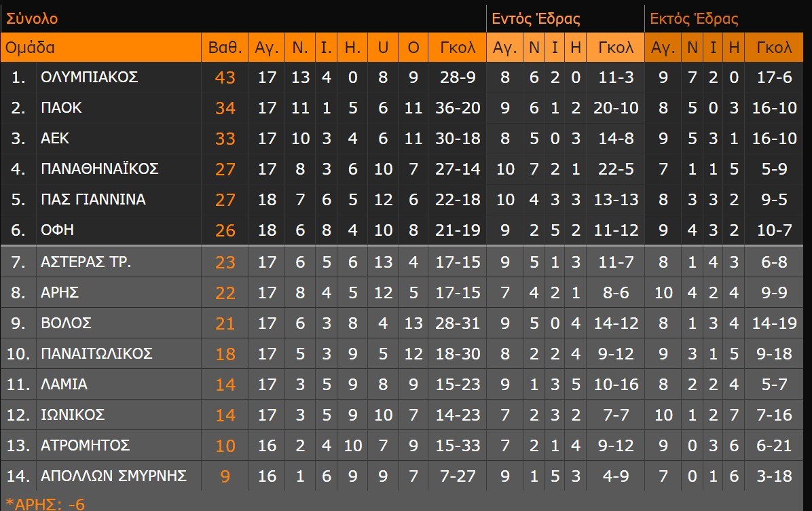Click the ΟΛΥΜΠΙΑΚΟΣ team name
Viewport: 812px width, 511px height.
click(x=89, y=77)
